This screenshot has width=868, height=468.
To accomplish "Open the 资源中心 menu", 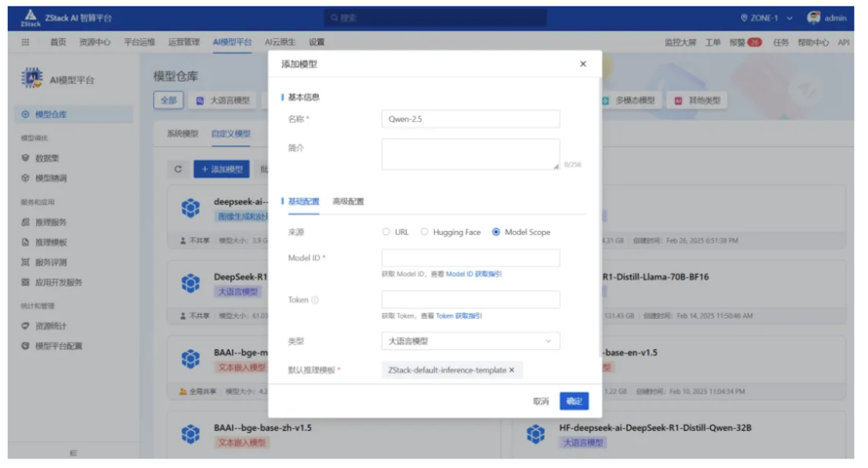I will point(95,42).
